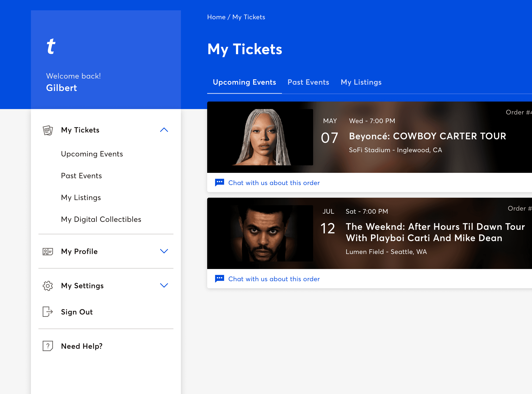Click the My Tickets ticket icon in sidebar

(x=48, y=130)
